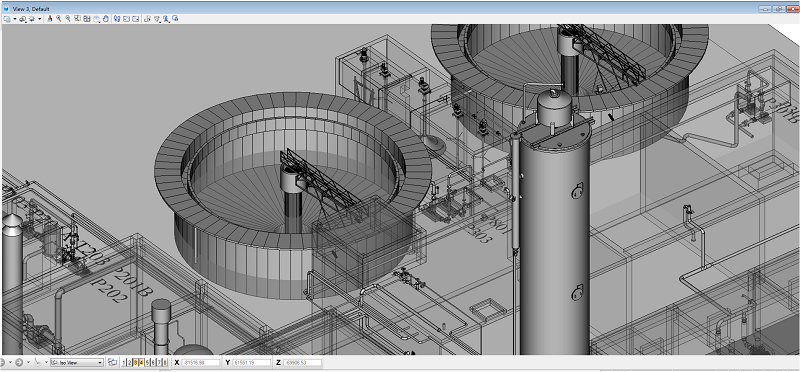Select the Rotate View cube tool
800x372 pixels.
(96, 19)
